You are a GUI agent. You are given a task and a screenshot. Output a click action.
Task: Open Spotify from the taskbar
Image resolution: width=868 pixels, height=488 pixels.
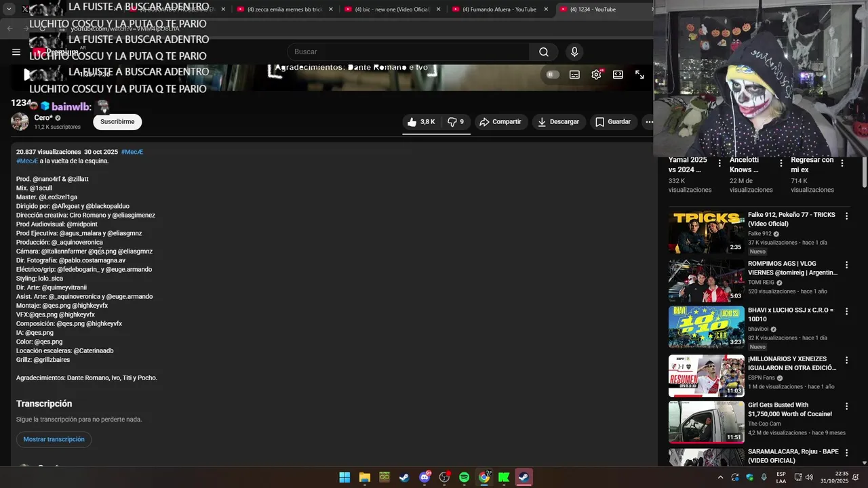(464, 477)
